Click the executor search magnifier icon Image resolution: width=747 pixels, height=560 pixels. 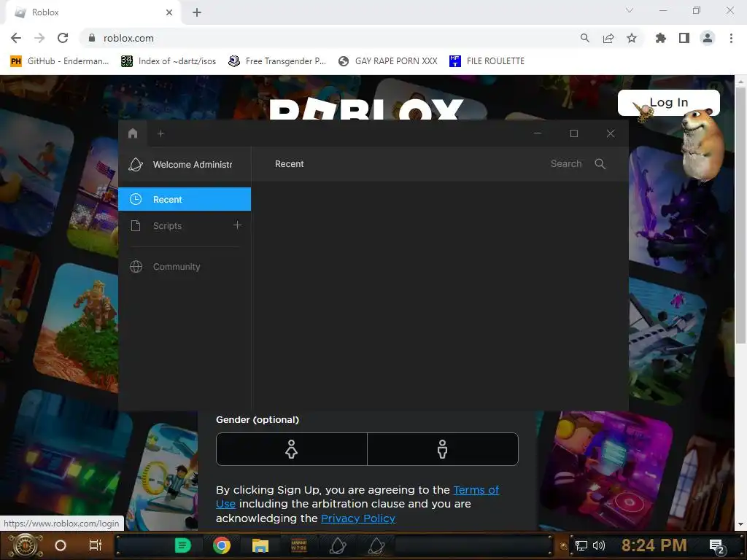(600, 164)
